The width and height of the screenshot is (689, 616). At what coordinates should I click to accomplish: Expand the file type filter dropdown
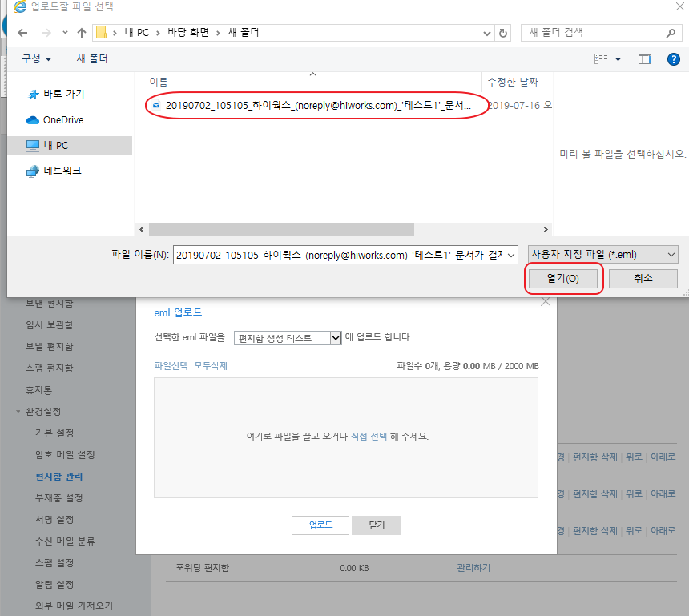click(671, 255)
